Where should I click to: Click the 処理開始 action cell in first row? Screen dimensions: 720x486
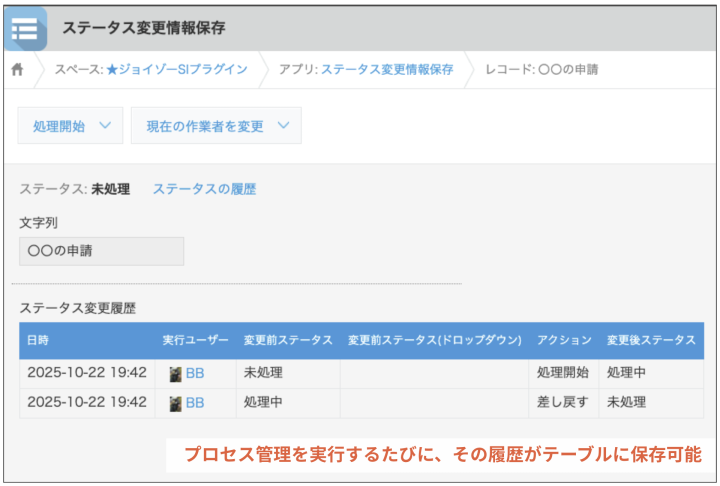coord(563,373)
